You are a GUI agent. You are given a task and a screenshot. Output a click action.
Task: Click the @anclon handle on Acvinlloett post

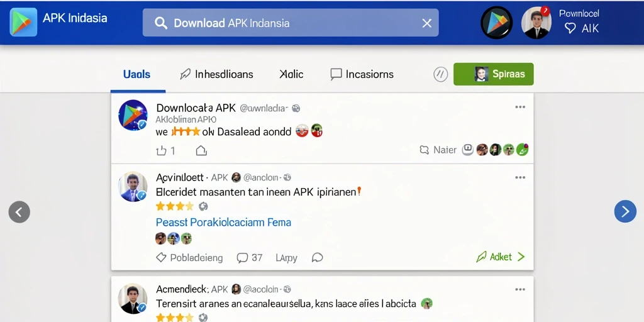tap(262, 178)
